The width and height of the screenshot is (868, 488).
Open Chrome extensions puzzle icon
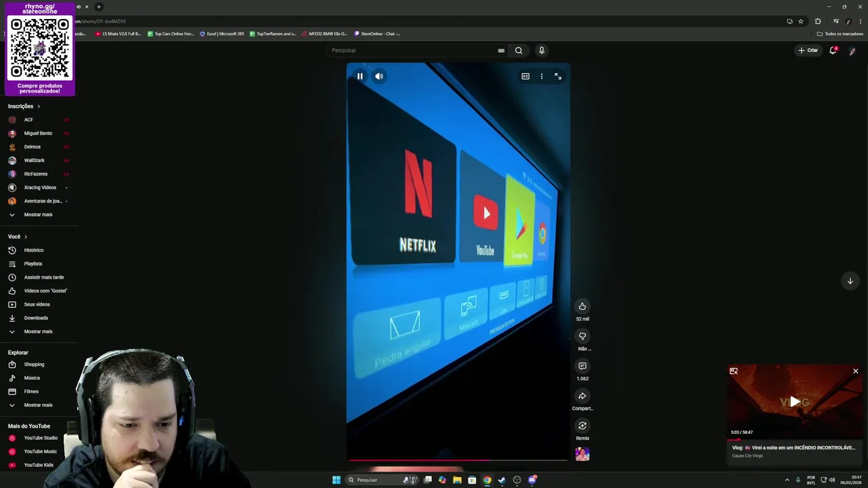[818, 21]
